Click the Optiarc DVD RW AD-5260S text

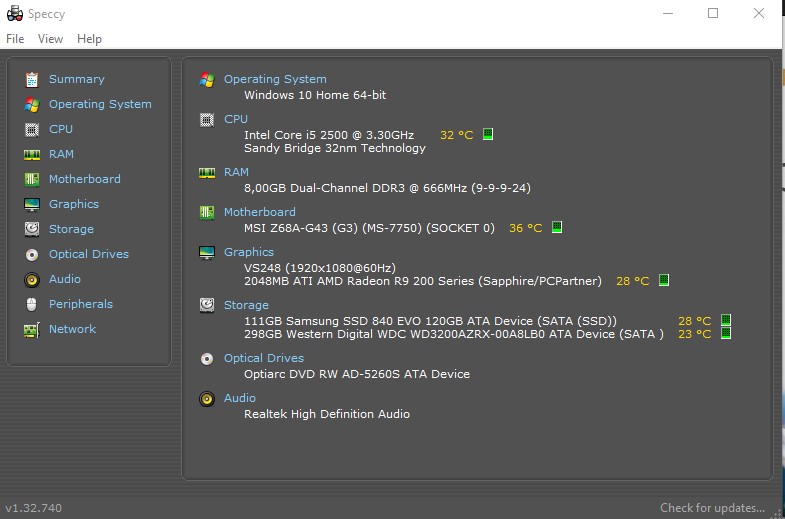click(x=357, y=374)
